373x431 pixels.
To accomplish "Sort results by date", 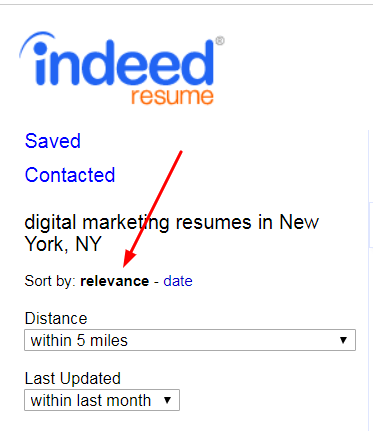I will pyautogui.click(x=178, y=281).
